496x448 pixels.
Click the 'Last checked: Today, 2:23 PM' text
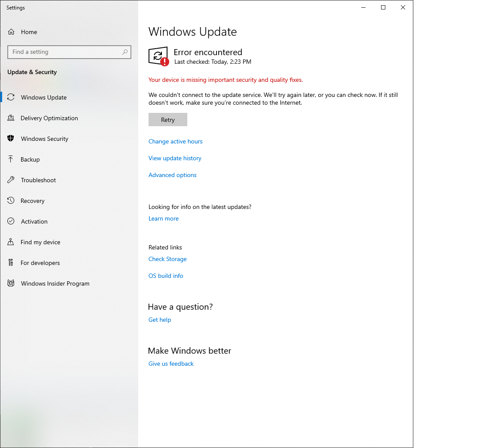pos(213,62)
